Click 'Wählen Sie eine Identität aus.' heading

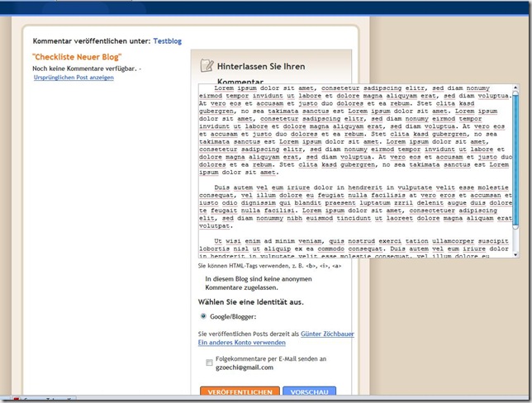251,302
